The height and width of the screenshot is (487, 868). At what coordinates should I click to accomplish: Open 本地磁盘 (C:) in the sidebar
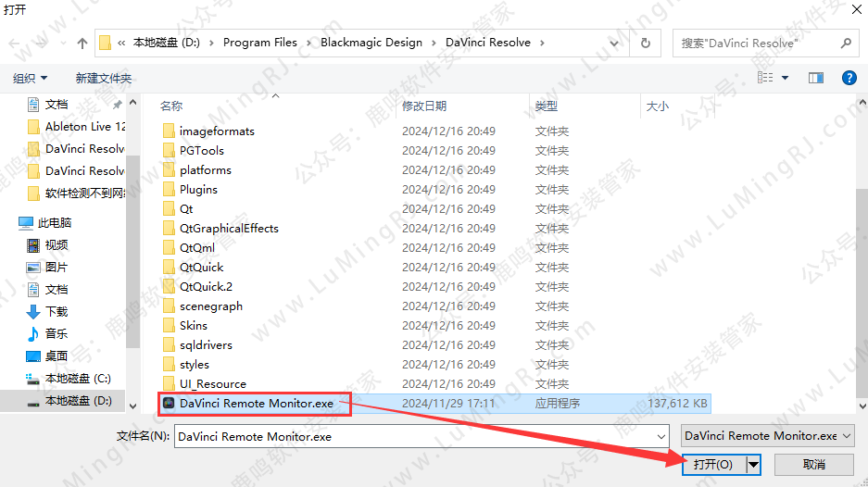click(78, 379)
